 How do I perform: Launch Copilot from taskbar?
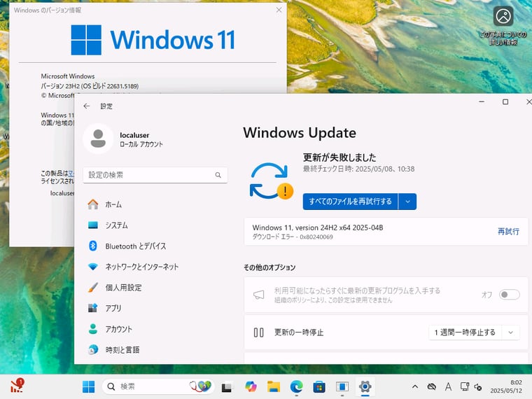251,386
